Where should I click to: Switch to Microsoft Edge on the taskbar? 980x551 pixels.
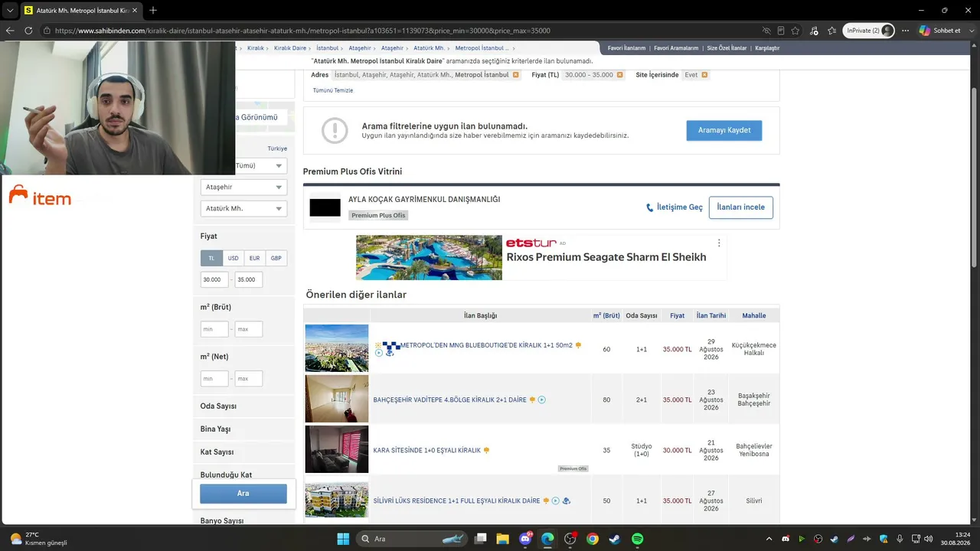click(x=547, y=539)
